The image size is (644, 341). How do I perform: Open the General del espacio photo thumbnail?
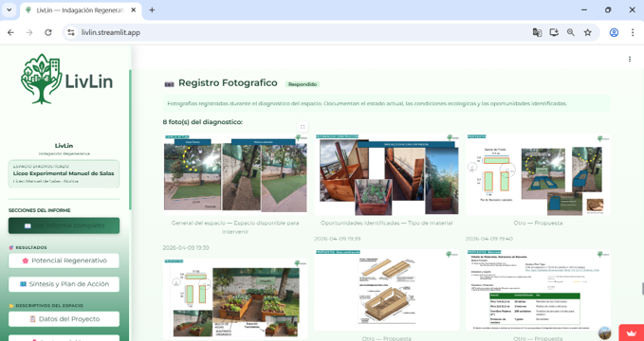(x=235, y=174)
